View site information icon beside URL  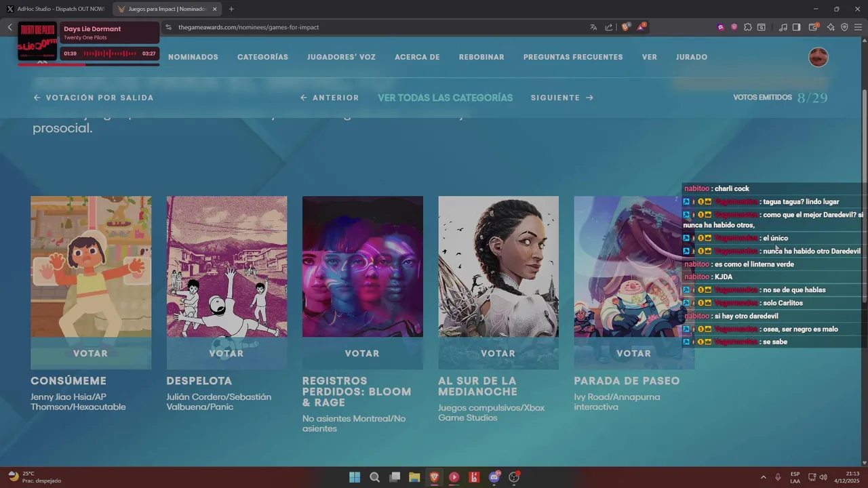[x=169, y=27]
